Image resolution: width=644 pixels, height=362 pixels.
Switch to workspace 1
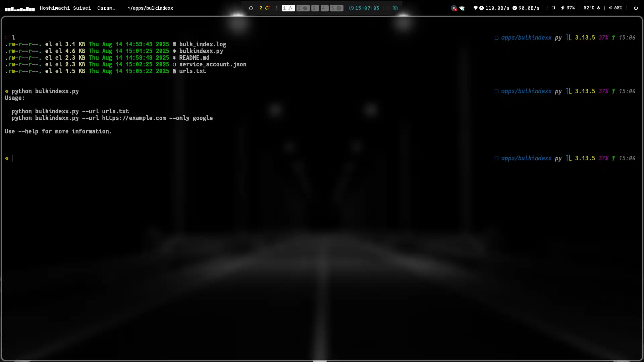pos(288,8)
